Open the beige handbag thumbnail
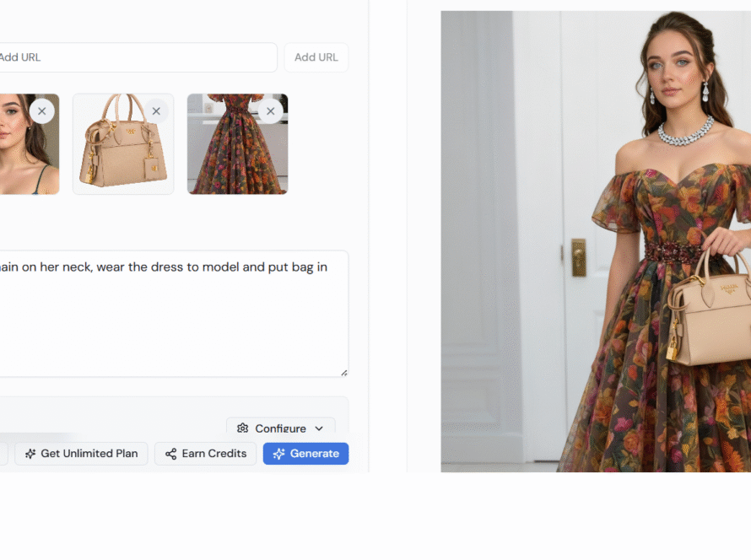751x560 pixels. click(123, 144)
